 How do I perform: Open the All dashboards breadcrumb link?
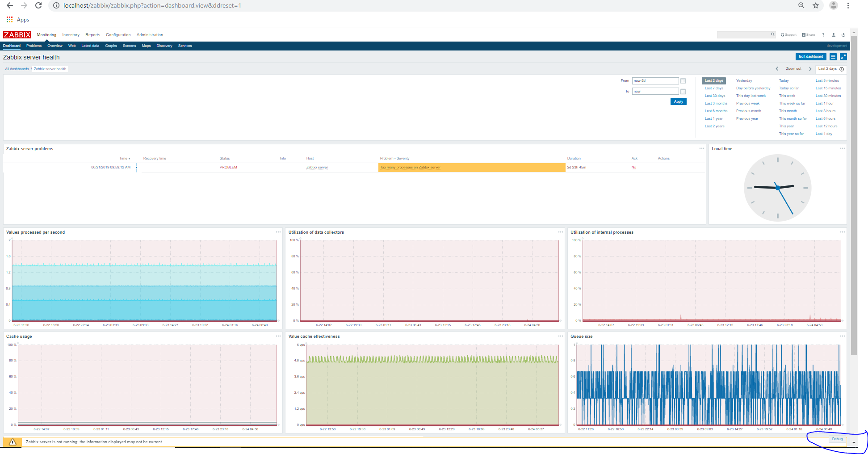point(17,69)
